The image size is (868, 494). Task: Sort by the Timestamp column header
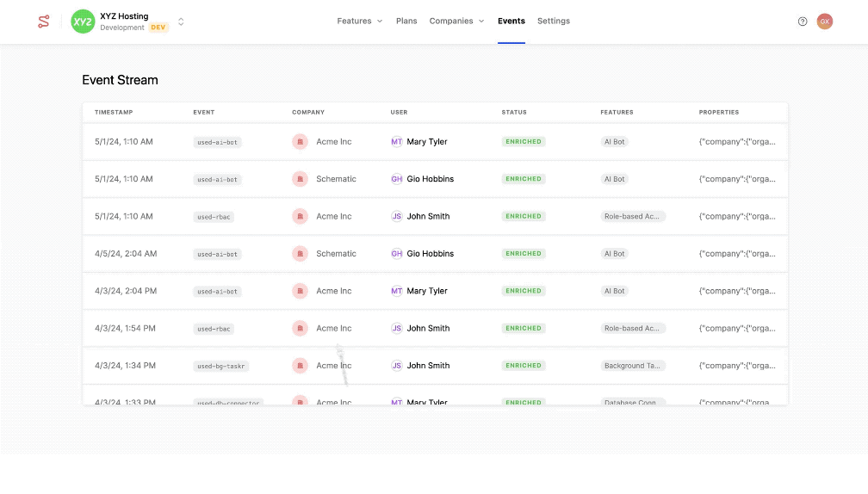click(114, 112)
